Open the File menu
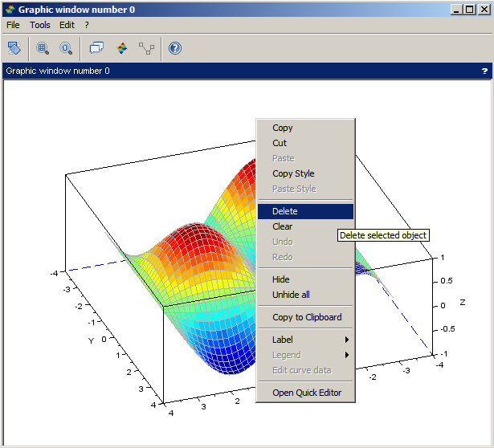494x448 pixels. (x=13, y=25)
